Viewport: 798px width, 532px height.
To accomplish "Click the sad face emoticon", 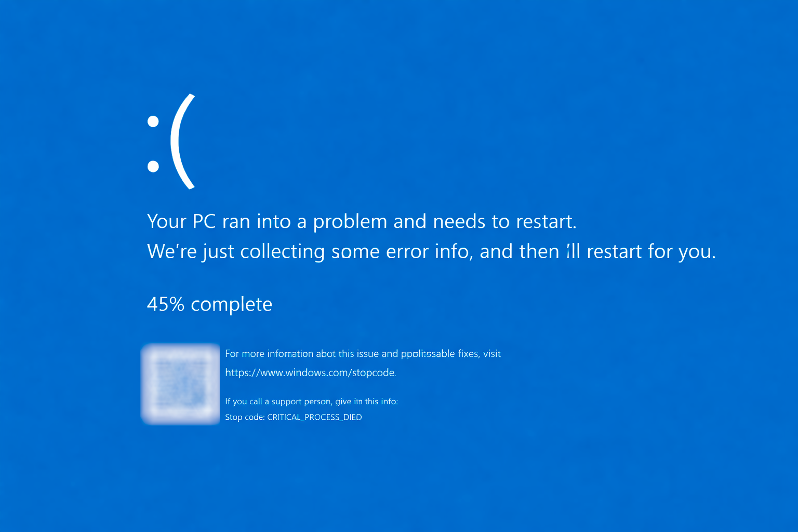I will pyautogui.click(x=171, y=142).
